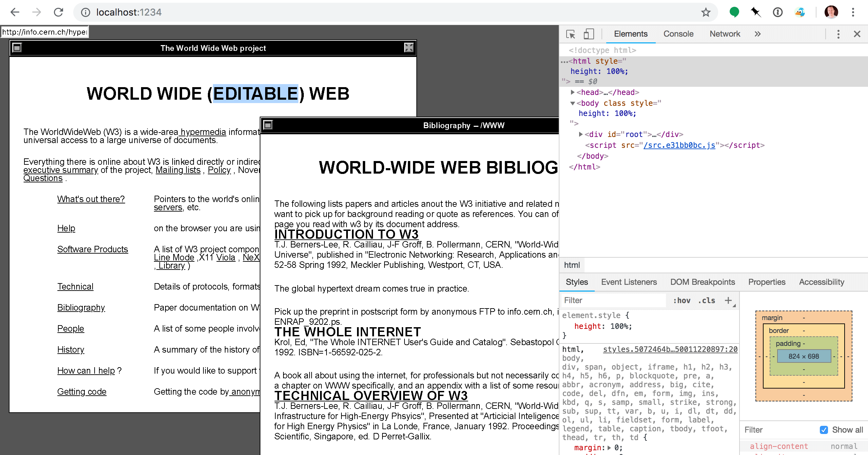The image size is (868, 455).
Task: Open THE WHOLE INTERNET link in Bibliography
Action: pos(348,332)
